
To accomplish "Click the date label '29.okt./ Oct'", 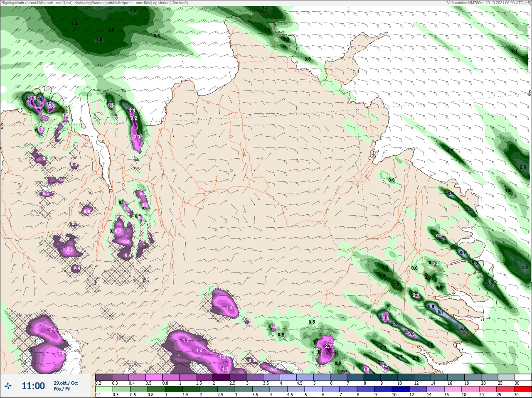I will (x=66, y=383).
